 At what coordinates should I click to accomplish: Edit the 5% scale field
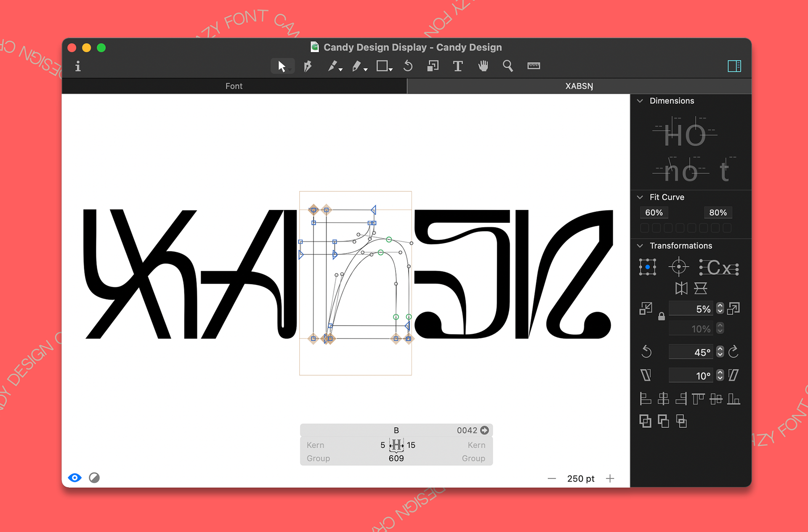pos(692,309)
